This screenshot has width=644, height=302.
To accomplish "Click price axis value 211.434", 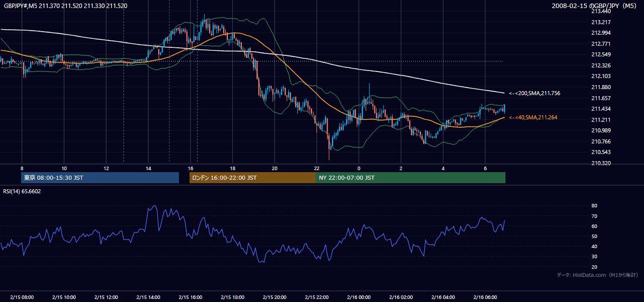I will click(601, 109).
